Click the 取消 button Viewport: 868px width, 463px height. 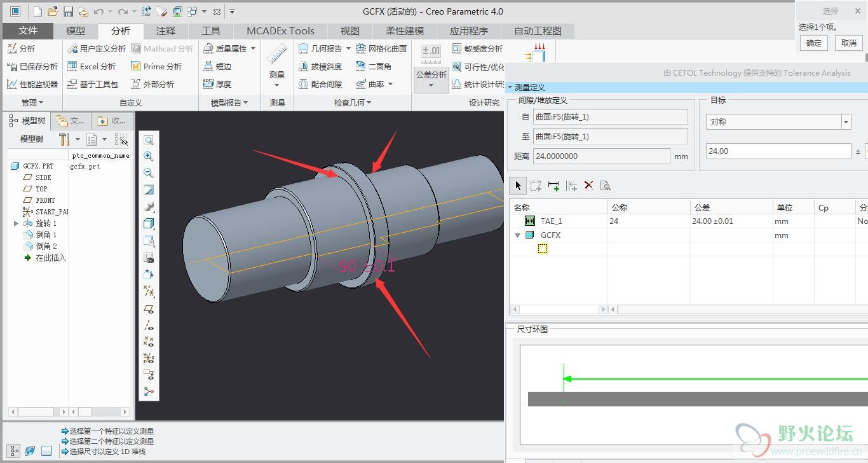coord(849,43)
